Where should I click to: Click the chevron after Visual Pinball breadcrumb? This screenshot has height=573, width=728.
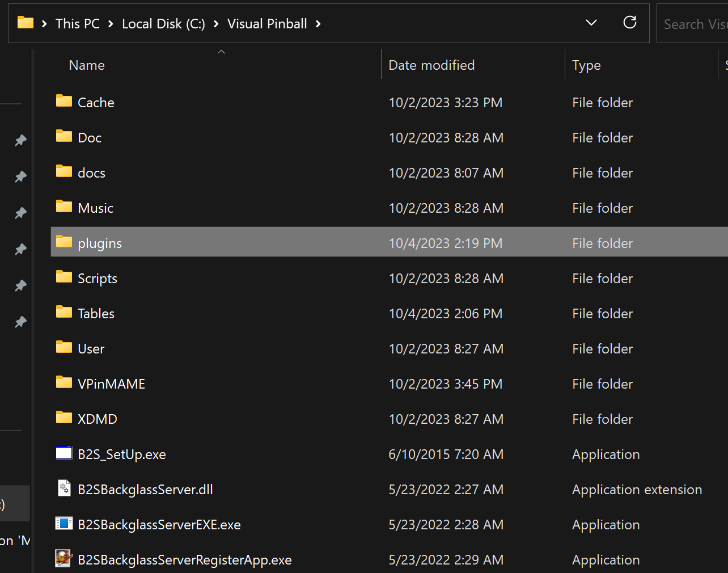pos(319,24)
